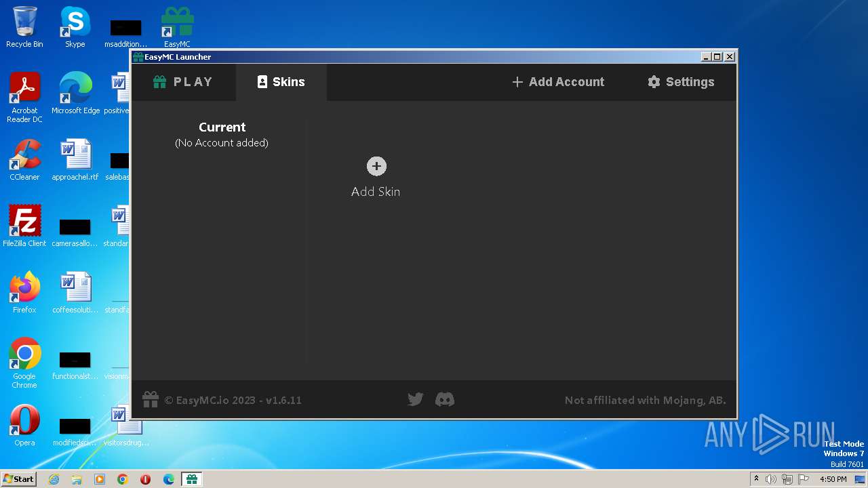Launch Internet Explorer from taskbar

54,479
